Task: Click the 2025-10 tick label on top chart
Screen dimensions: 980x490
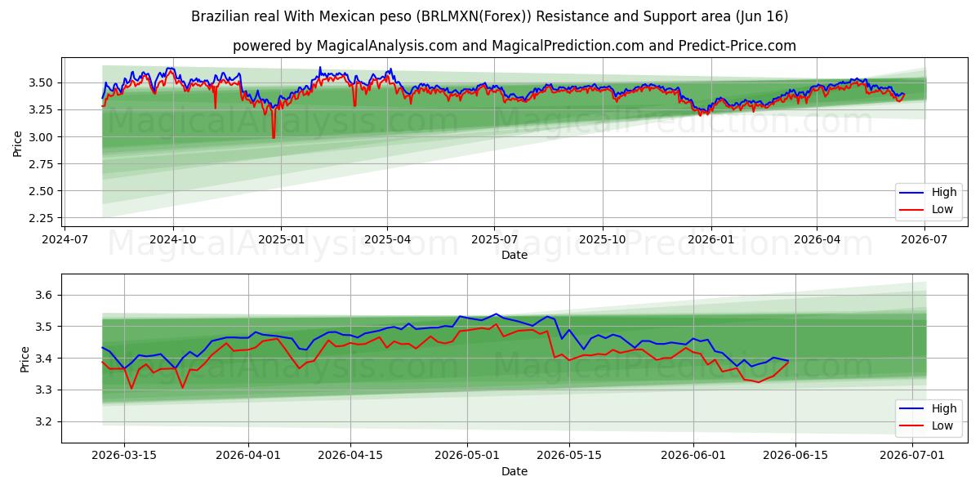Action: tap(603, 240)
